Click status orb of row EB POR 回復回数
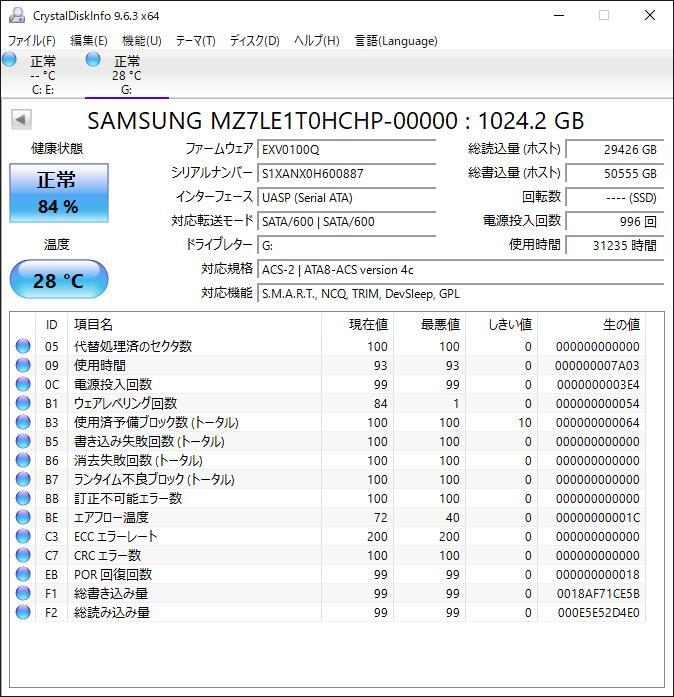Screen dimensions: 674x697 [x=23, y=574]
